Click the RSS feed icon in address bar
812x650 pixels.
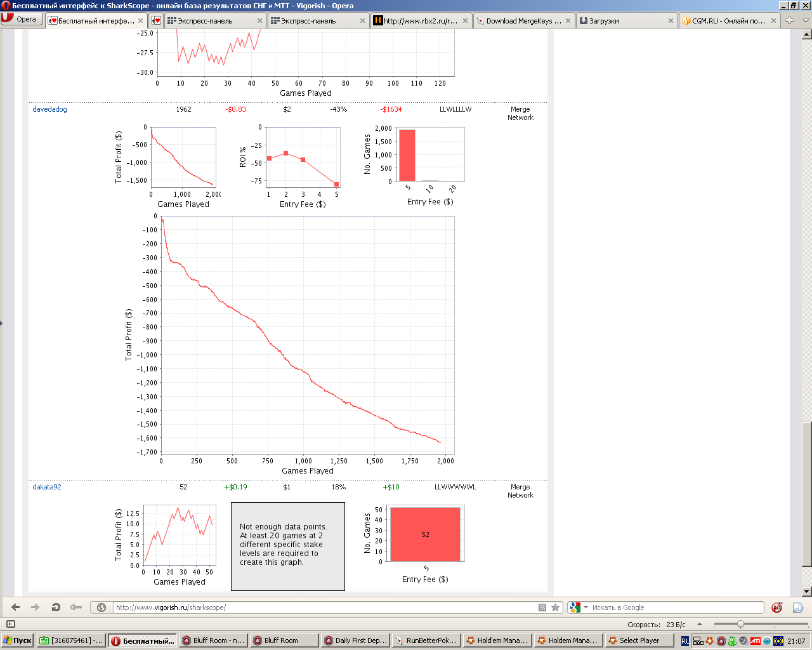(x=542, y=607)
